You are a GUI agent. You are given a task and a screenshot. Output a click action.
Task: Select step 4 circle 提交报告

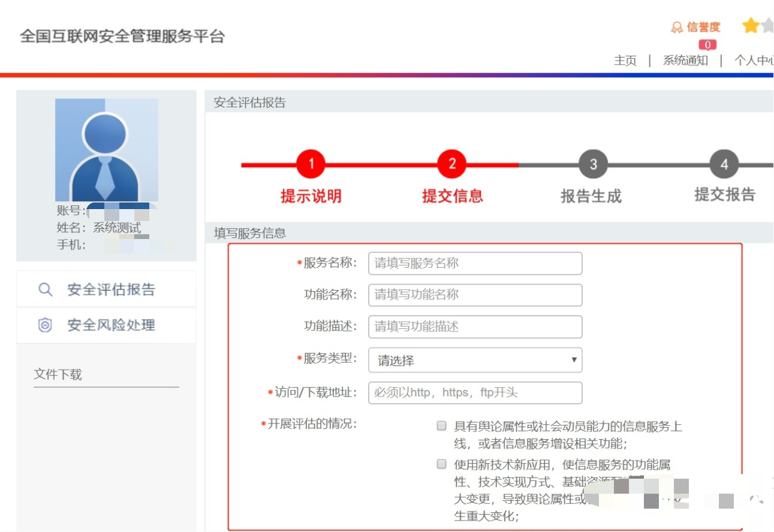click(724, 164)
